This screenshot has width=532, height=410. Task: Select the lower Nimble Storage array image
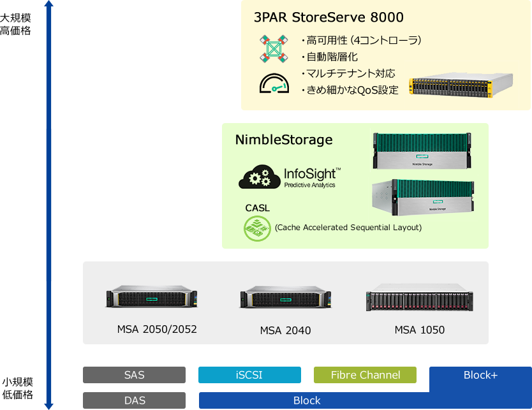pos(423,197)
